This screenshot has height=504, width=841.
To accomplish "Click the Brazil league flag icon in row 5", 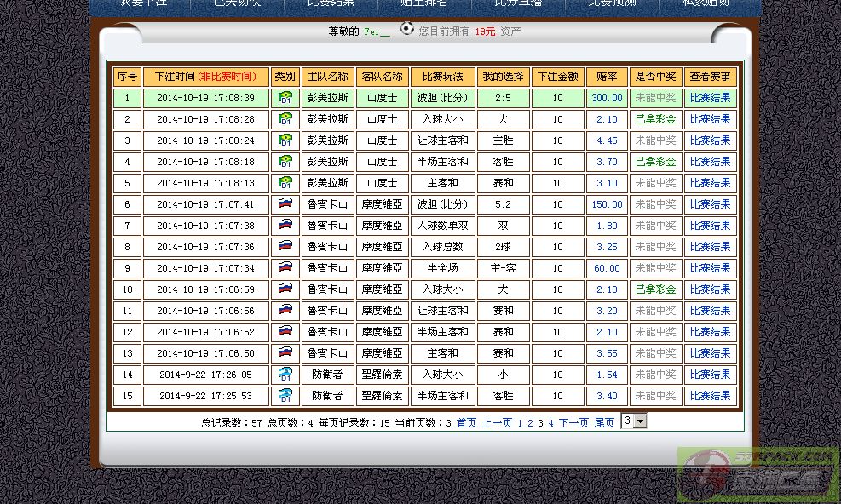I will point(285,183).
